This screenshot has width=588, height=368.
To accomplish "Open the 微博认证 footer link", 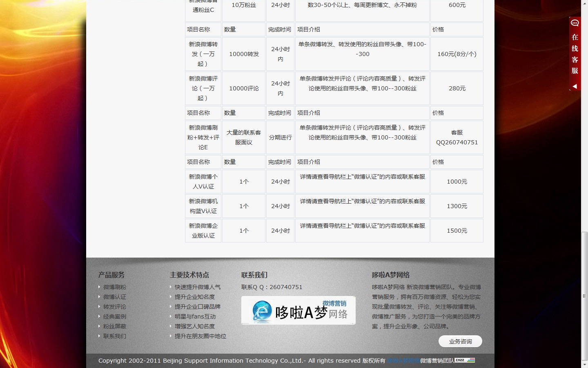I will click(115, 297).
